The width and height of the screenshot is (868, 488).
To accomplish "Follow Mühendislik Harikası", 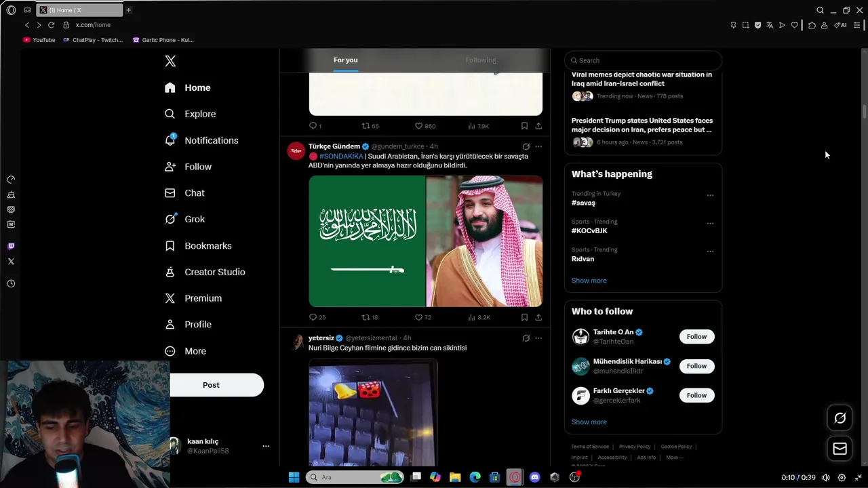I will pyautogui.click(x=696, y=366).
